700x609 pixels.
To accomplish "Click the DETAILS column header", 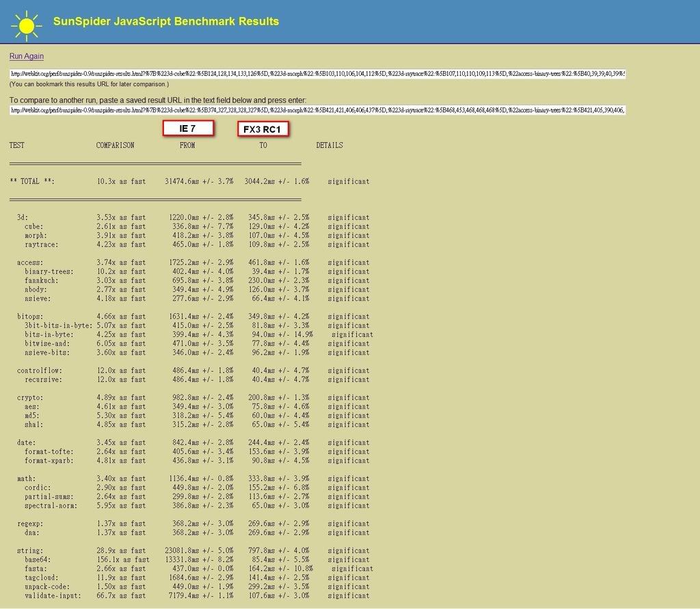I will 329,146.
